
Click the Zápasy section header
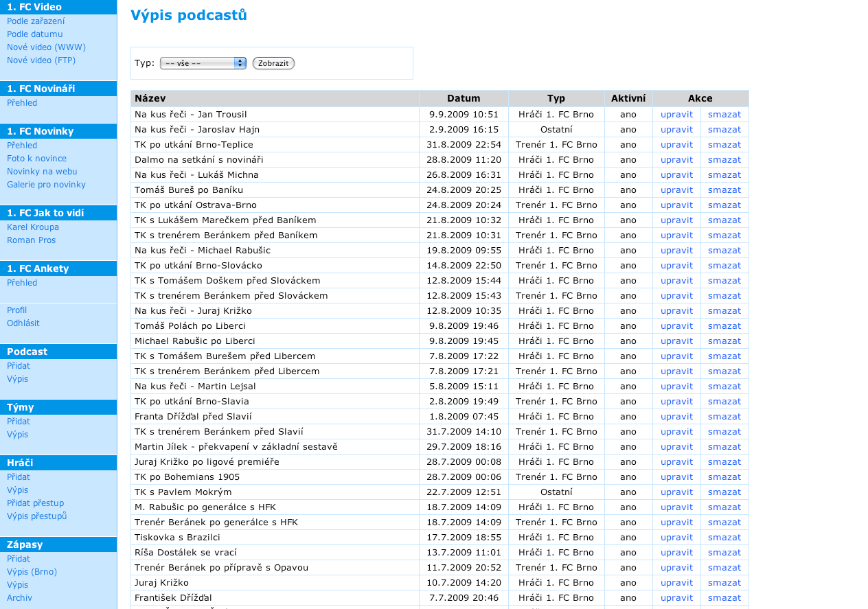58,544
